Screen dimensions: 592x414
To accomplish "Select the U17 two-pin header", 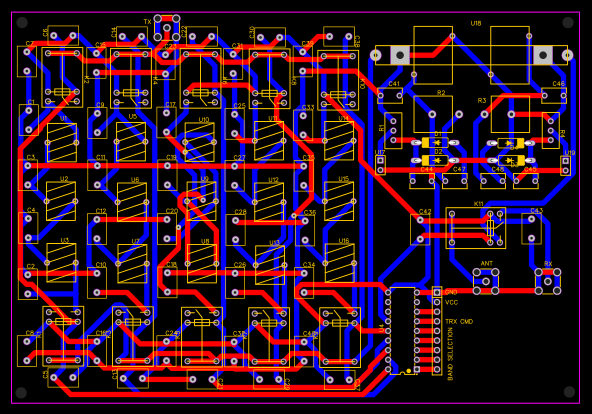I will tap(380, 166).
